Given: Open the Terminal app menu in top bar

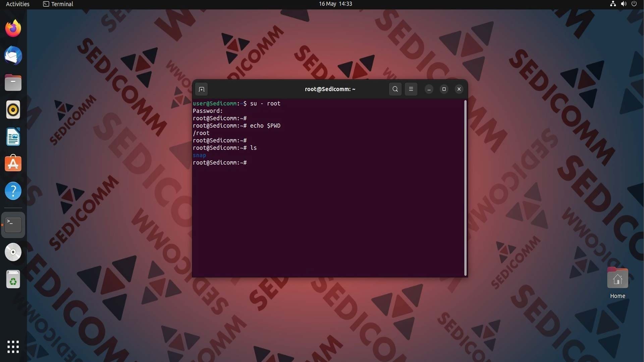Looking at the screenshot, I should pyautogui.click(x=58, y=4).
